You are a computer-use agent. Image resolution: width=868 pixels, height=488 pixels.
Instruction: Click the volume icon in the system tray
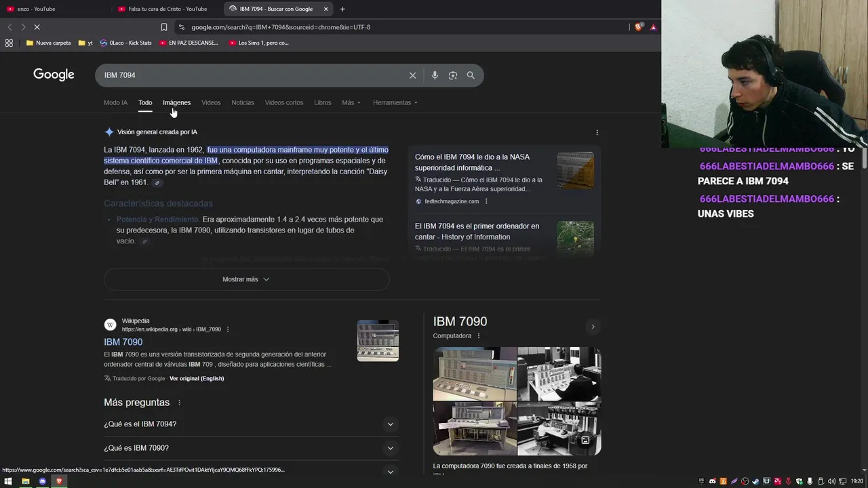[x=832, y=481]
